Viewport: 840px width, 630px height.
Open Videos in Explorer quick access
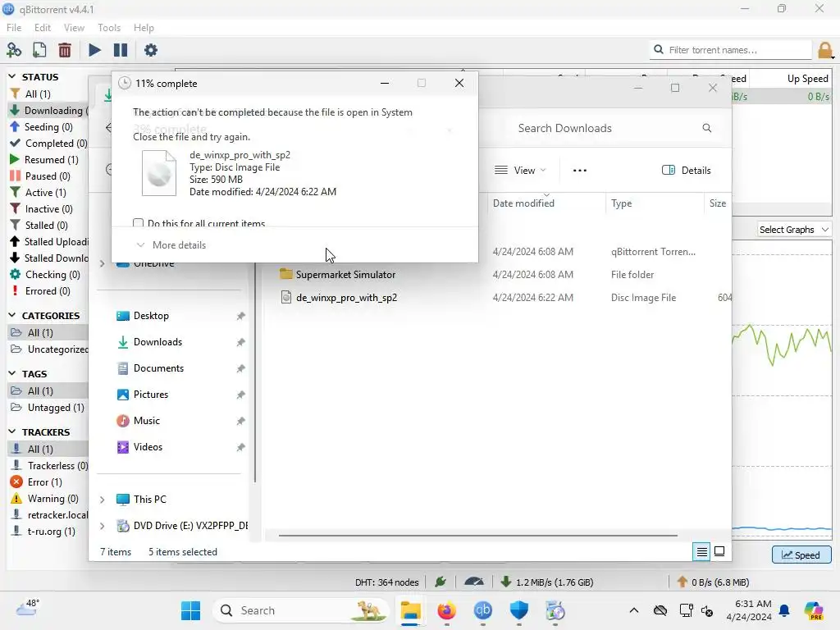[x=148, y=447]
